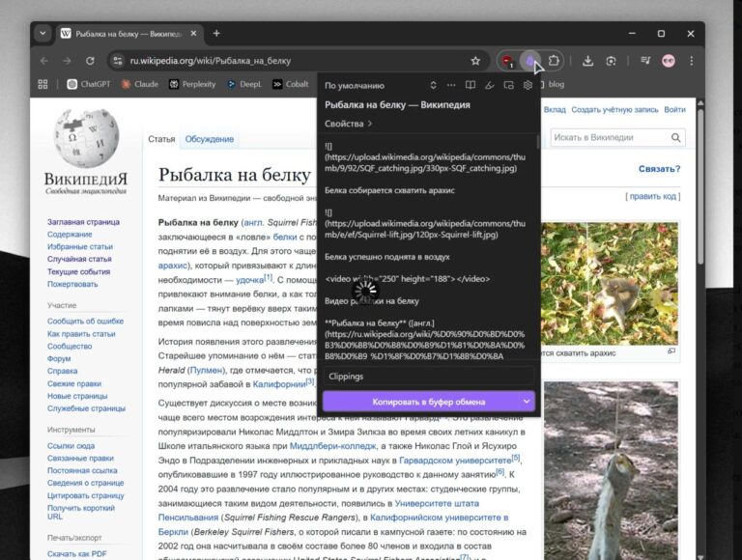Click the Вклад link

tap(555, 110)
